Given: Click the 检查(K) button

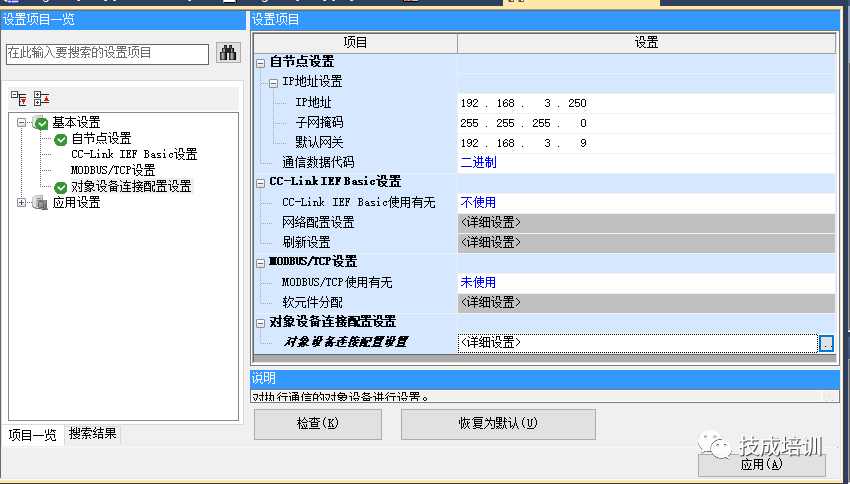Looking at the screenshot, I should click(x=318, y=424).
